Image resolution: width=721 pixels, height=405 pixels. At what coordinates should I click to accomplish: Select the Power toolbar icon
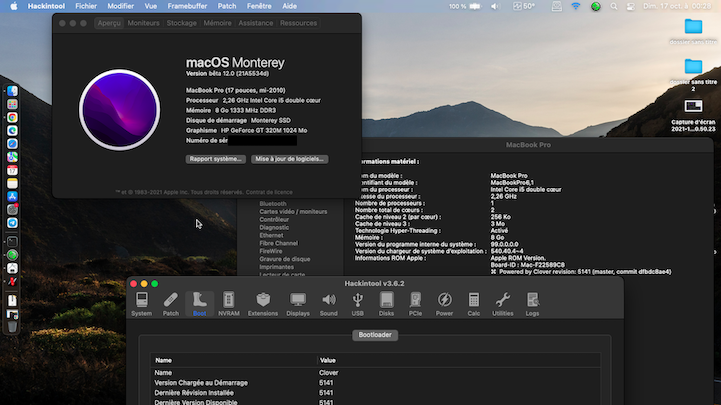click(444, 304)
